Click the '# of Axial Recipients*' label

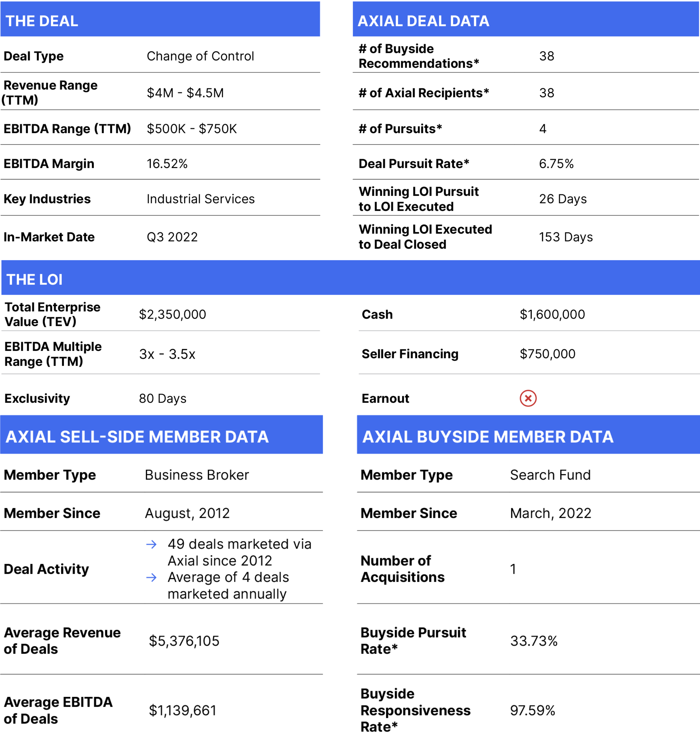424,92
